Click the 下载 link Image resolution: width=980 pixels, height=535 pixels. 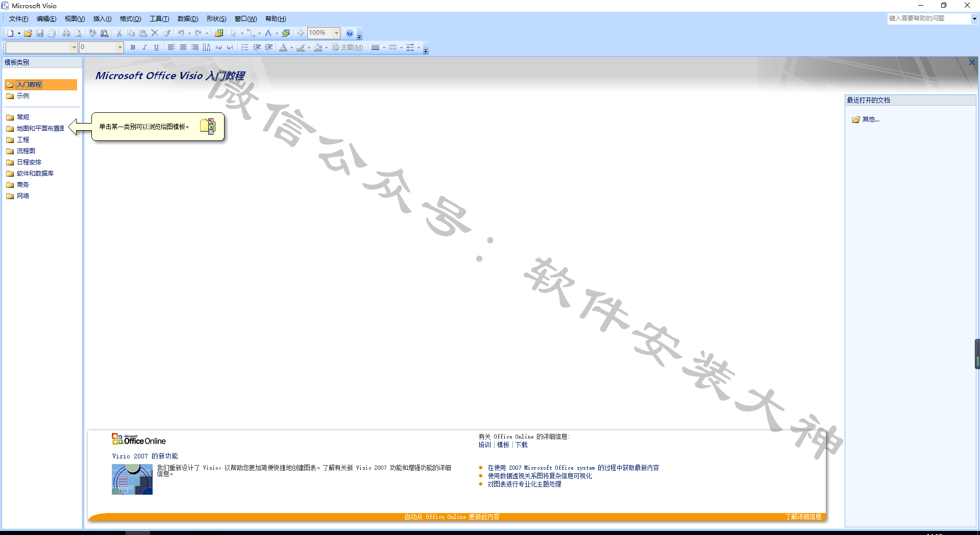(521, 445)
